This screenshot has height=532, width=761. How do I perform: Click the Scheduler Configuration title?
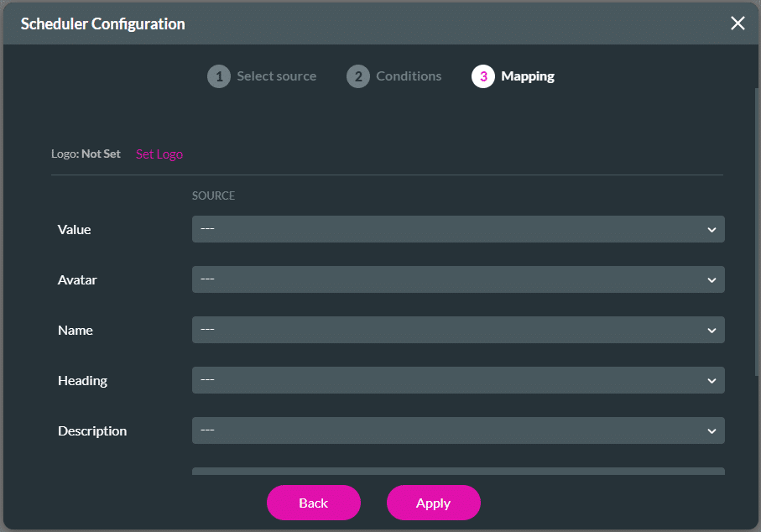coord(103,23)
